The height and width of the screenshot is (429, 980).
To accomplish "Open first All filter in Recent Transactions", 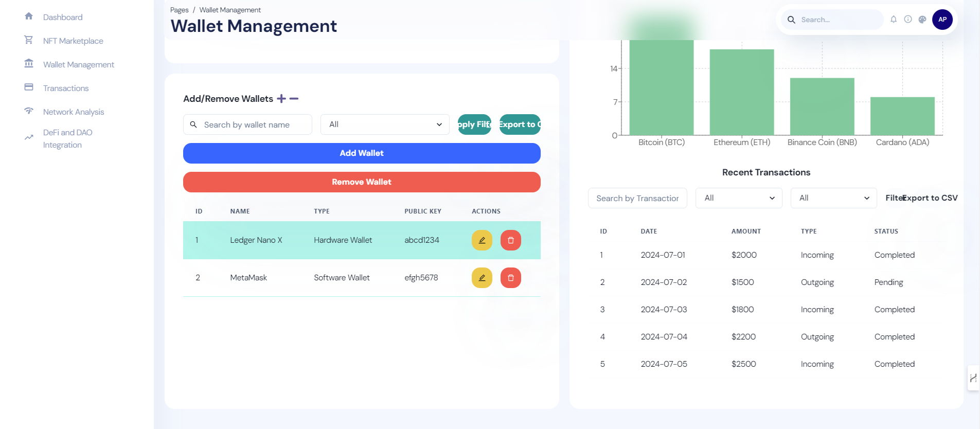I will 739,198.
